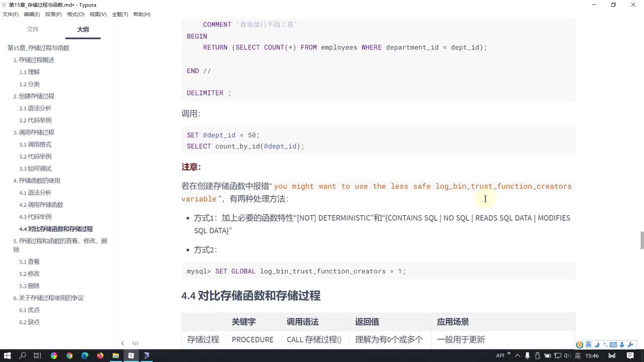Screen dimensions: 644x362
Task: Launch Microsoft Edge from taskbar
Action: pos(85,355)
